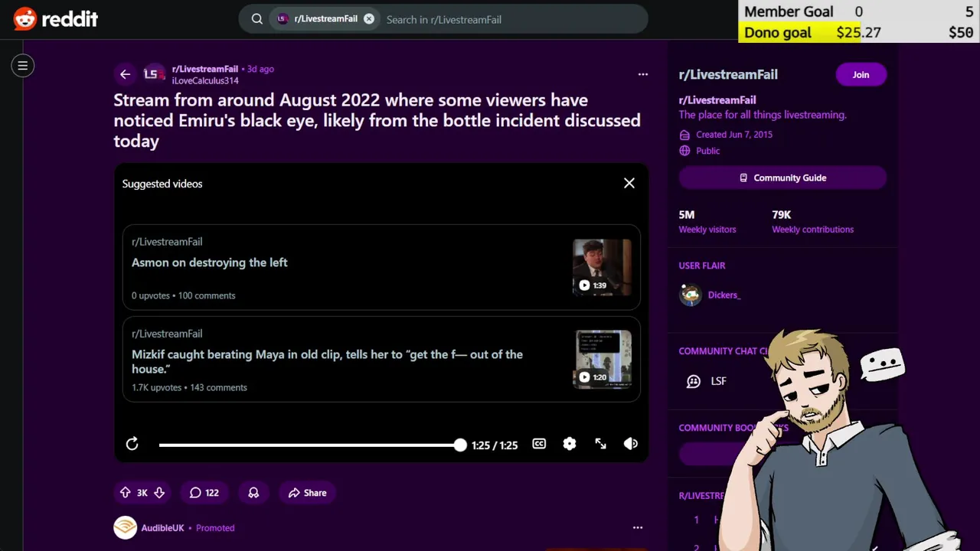The width and height of the screenshot is (980, 551).
Task: Open the LSF community chat
Action: click(718, 381)
